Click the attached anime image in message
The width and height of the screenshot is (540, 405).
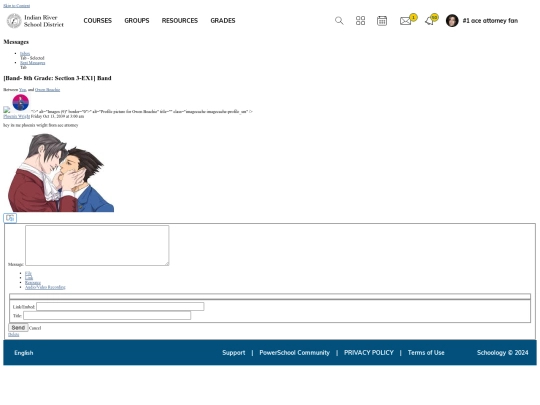(61, 173)
